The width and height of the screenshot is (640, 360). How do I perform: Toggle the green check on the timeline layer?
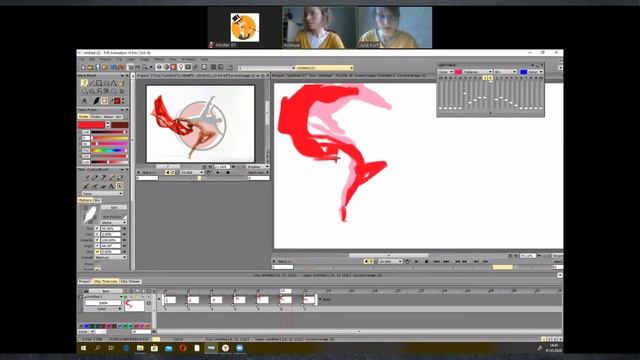[125, 297]
